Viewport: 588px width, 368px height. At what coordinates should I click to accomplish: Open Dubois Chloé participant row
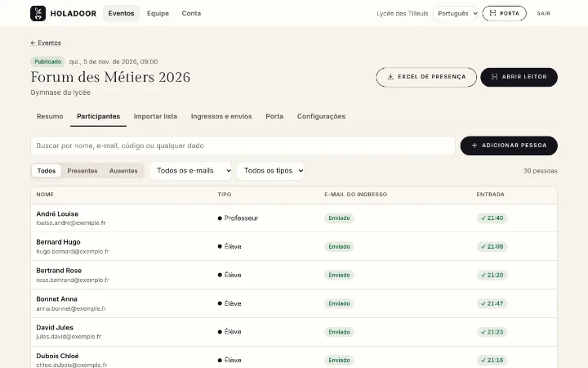[294, 357]
